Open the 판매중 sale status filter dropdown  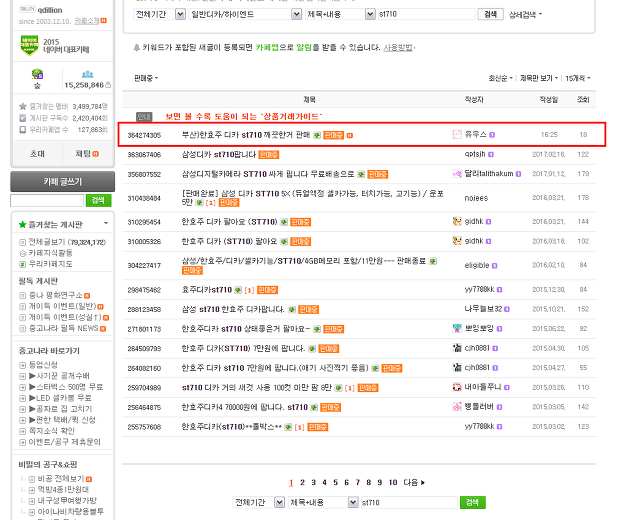pyautogui.click(x=146, y=78)
